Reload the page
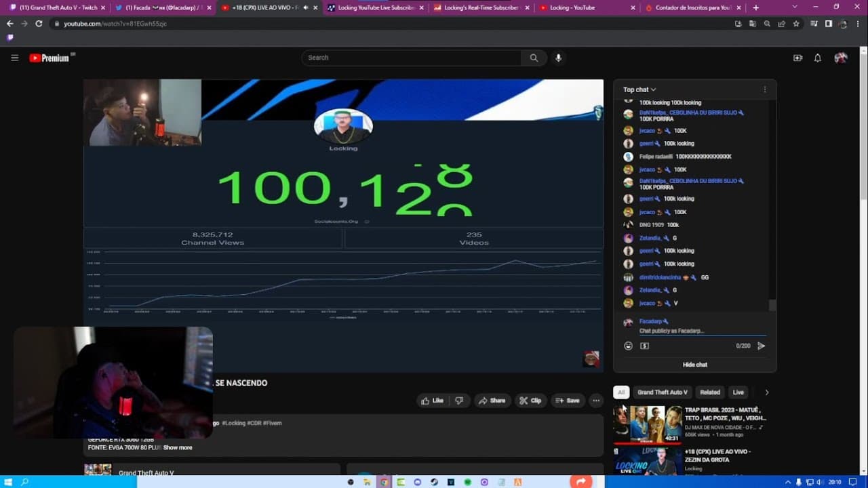This screenshot has width=868, height=488. 39,23
